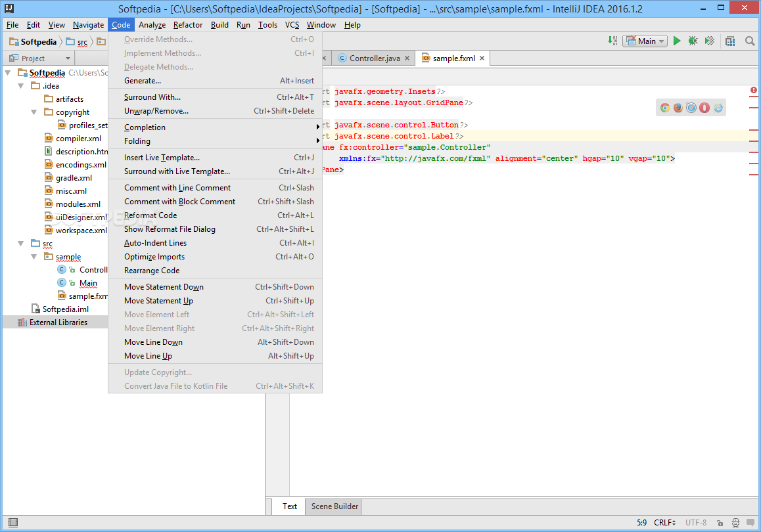Click the Search Everywhere magnifier icon

[x=750, y=41]
